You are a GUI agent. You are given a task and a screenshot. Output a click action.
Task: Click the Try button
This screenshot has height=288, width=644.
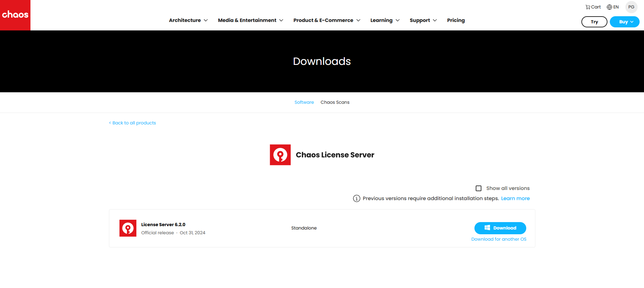pyautogui.click(x=594, y=22)
